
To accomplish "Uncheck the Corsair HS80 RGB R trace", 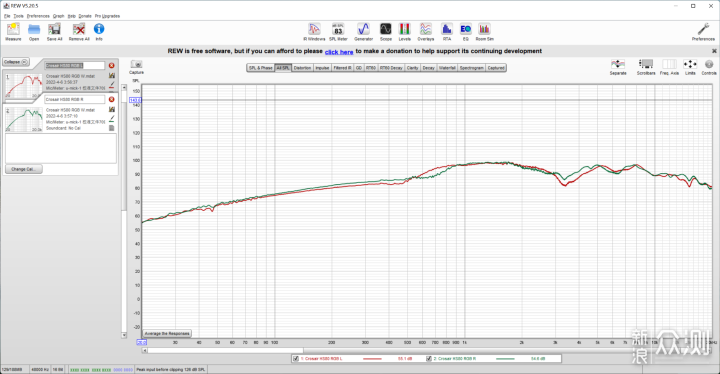I will (x=429, y=358).
